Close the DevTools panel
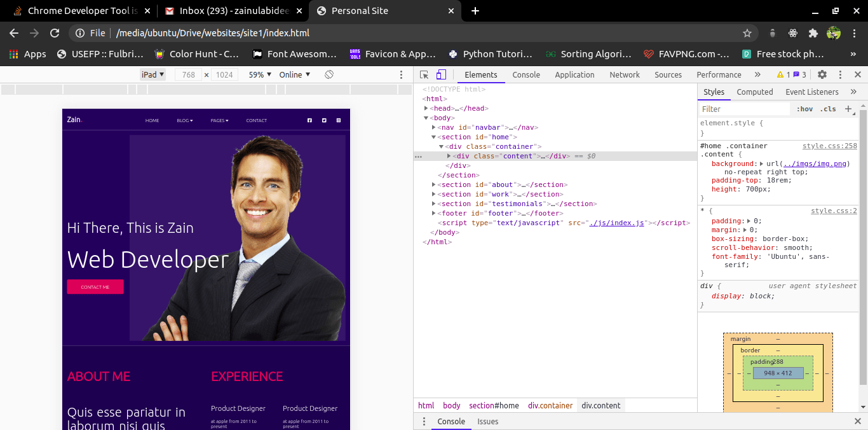This screenshot has height=430, width=868. pyautogui.click(x=857, y=74)
